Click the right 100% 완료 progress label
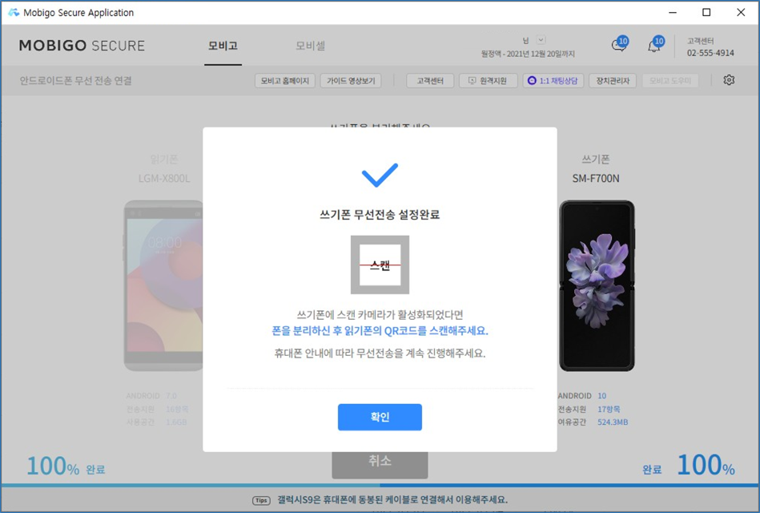Viewport: 760px width, 513px height. click(688, 465)
